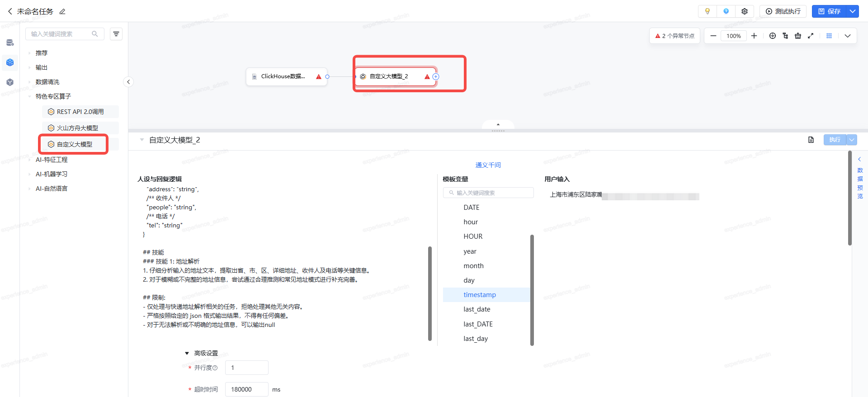Select the 火山方舟大模型 operator
This screenshot has height=397, width=868.
[x=80, y=128]
